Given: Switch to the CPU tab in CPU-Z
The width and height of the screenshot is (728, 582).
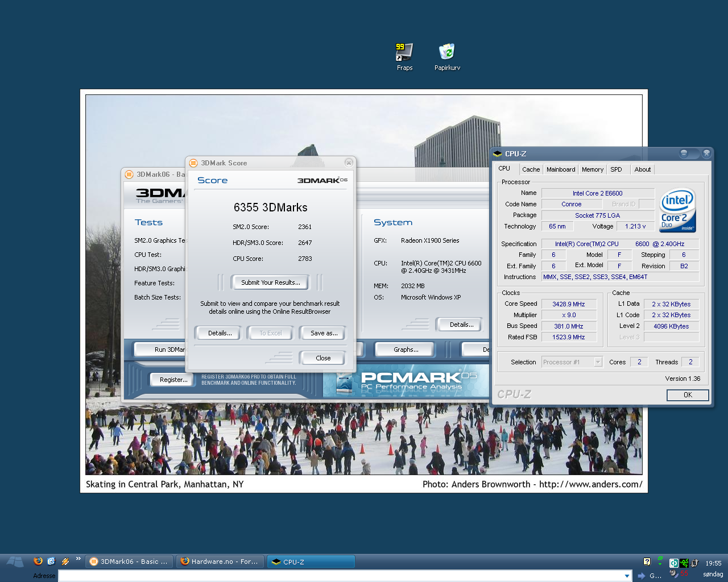Looking at the screenshot, I should (x=504, y=169).
